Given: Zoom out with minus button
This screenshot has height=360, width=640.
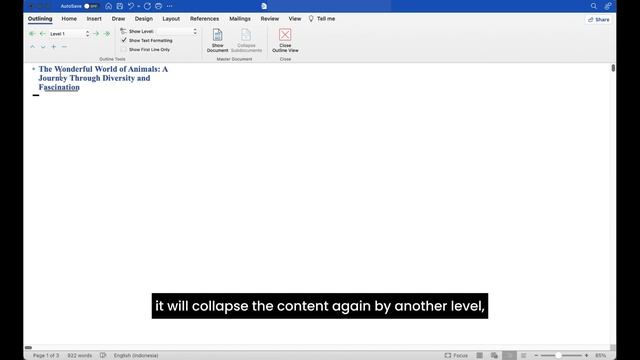Looking at the screenshot, I should point(536,356).
